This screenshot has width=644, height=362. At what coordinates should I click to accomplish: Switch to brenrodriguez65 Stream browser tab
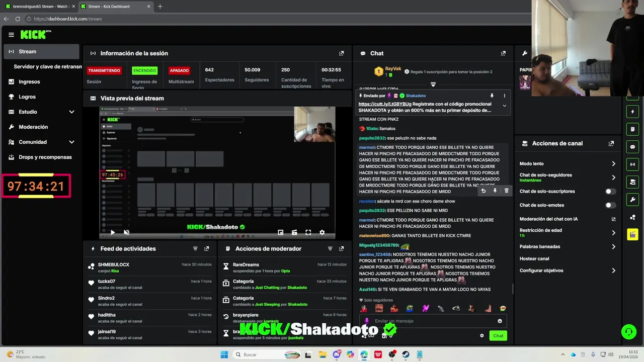[x=39, y=7]
